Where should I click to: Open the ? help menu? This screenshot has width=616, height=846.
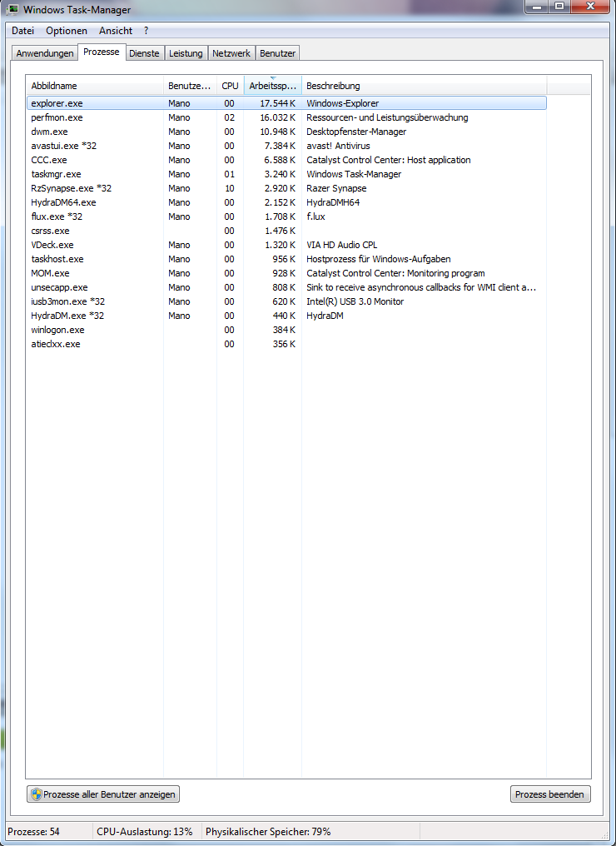146,31
